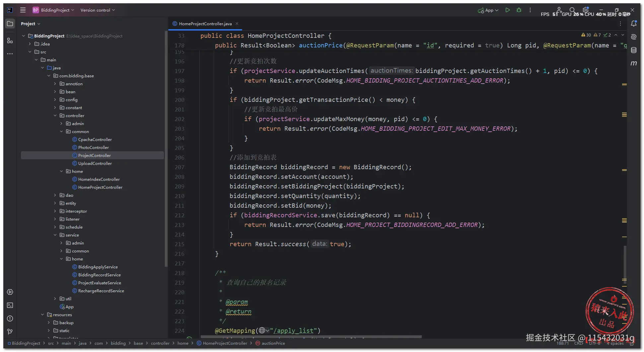The height and width of the screenshot is (352, 644).
Task: Click the JetBrains IDE logo
Action: pyautogui.click(x=10, y=10)
